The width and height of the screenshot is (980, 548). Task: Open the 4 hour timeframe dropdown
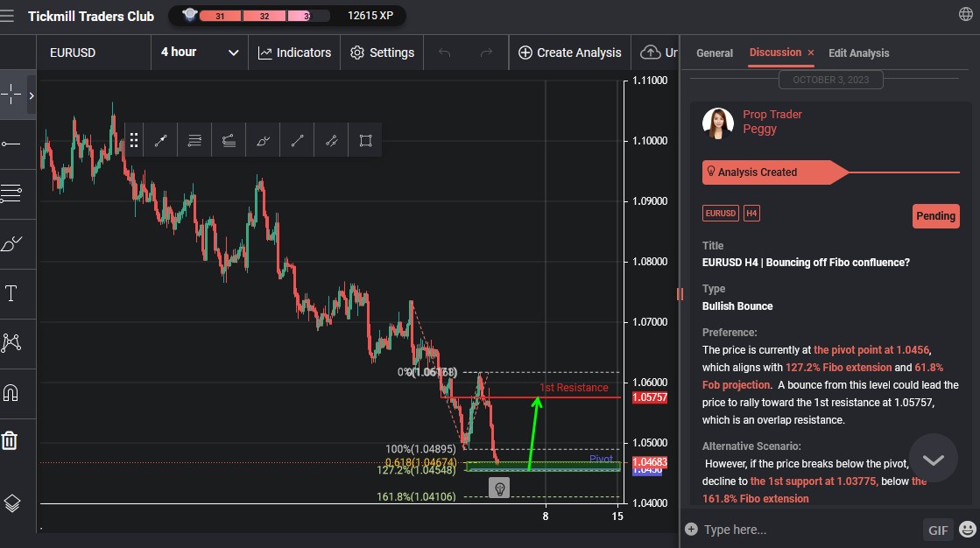click(x=200, y=53)
